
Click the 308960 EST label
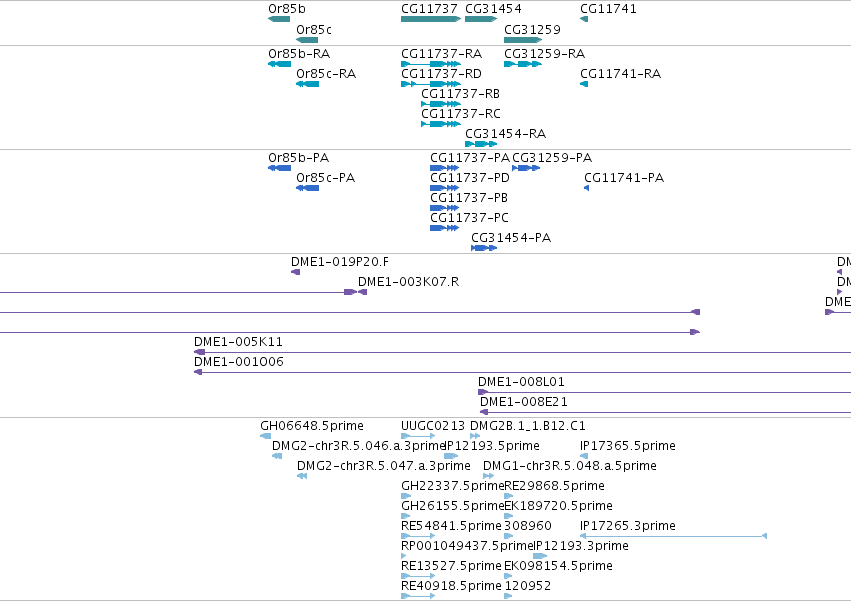[x=528, y=527]
